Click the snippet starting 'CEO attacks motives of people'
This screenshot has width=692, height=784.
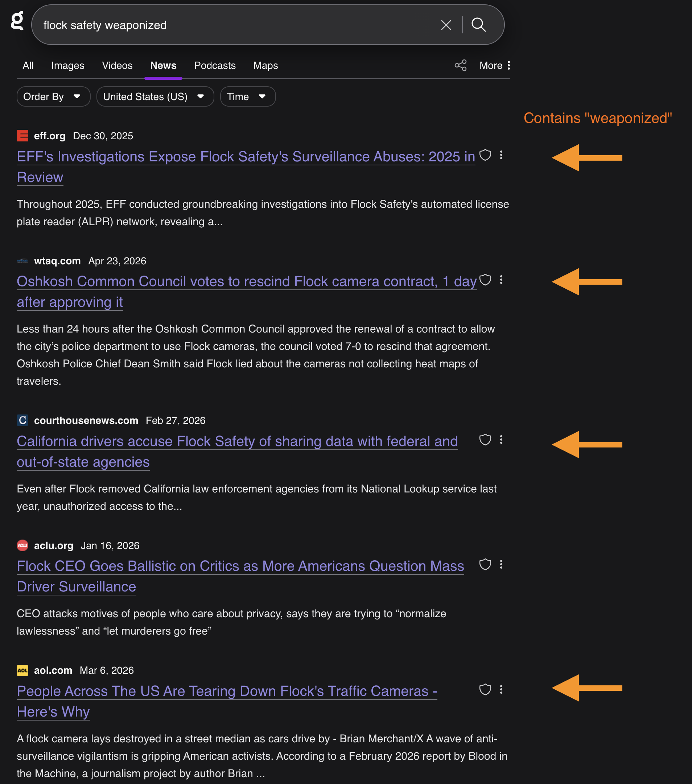click(231, 622)
